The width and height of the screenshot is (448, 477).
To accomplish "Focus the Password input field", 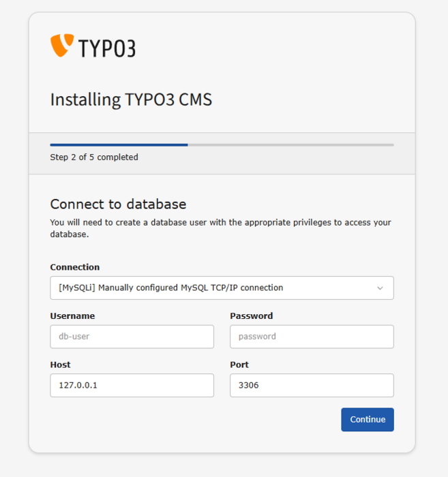I will click(x=312, y=337).
